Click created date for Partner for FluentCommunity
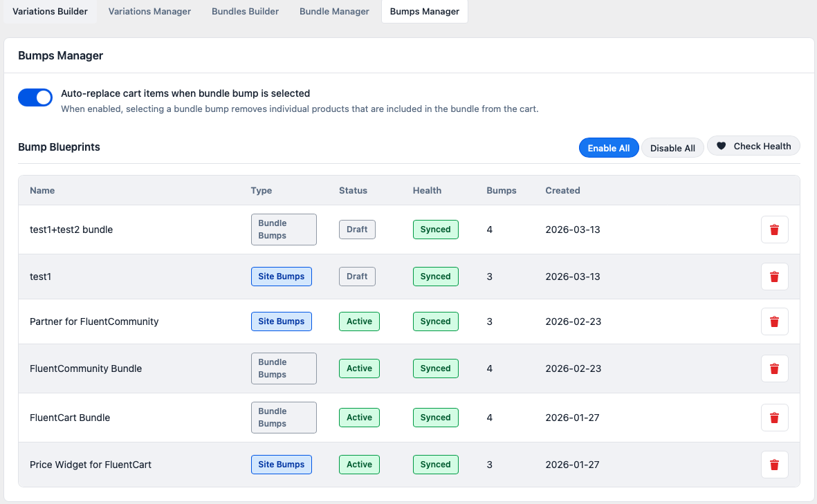Viewport: 817px width, 504px height. [573, 321]
